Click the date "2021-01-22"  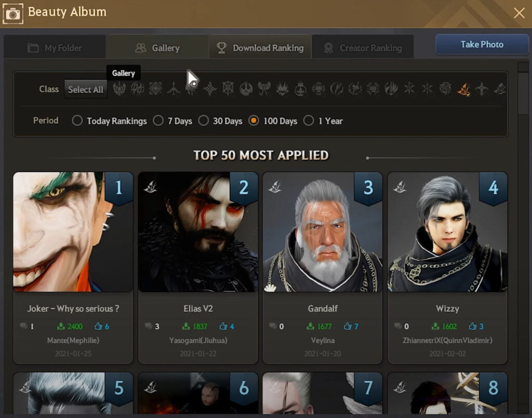click(x=198, y=354)
